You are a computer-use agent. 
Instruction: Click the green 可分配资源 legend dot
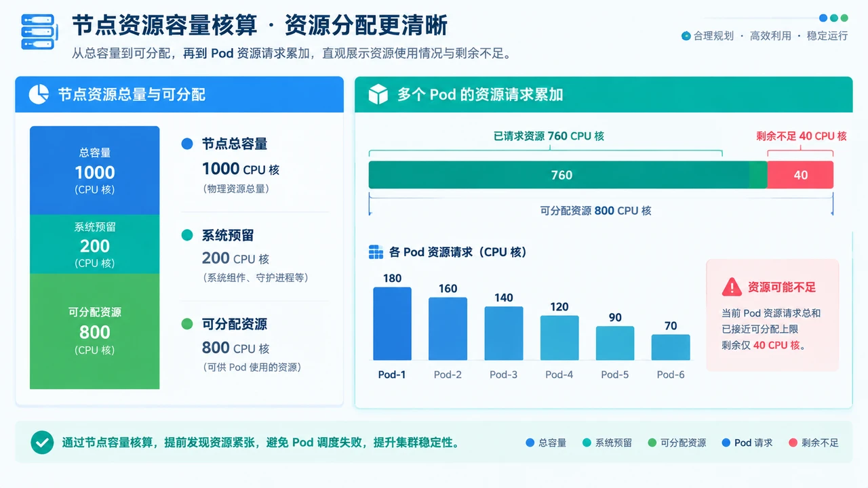pyautogui.click(x=652, y=443)
